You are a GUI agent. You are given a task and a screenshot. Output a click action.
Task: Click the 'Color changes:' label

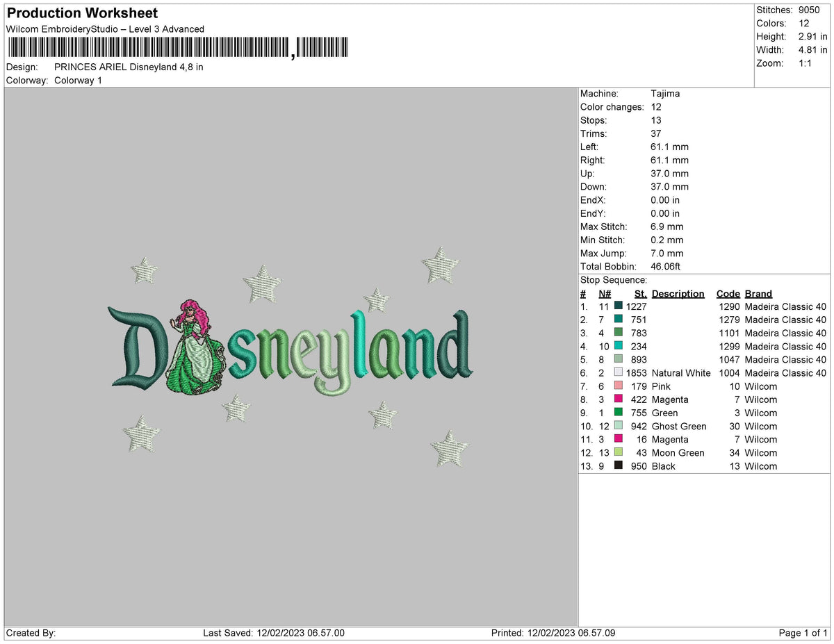coord(612,107)
